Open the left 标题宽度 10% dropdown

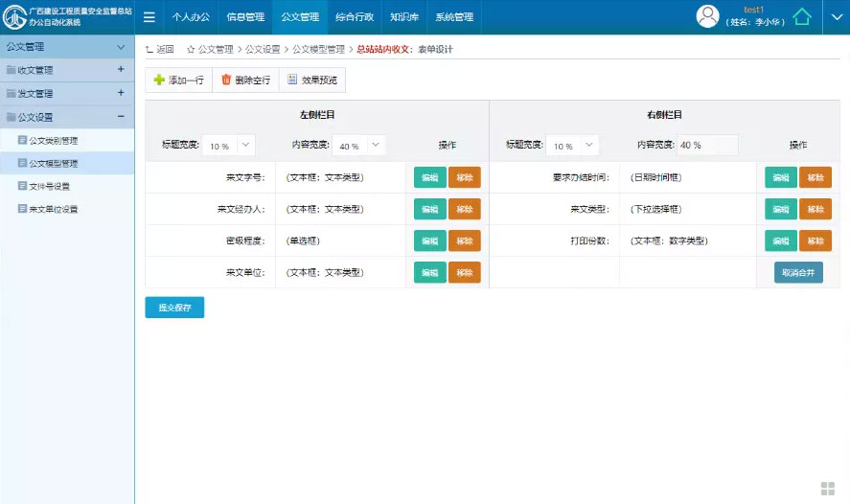coord(245,145)
